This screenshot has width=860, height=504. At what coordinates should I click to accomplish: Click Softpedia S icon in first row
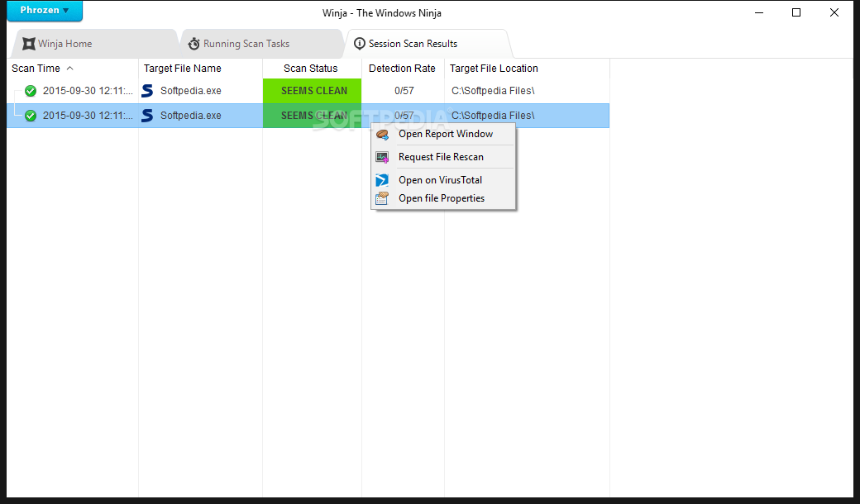click(147, 91)
